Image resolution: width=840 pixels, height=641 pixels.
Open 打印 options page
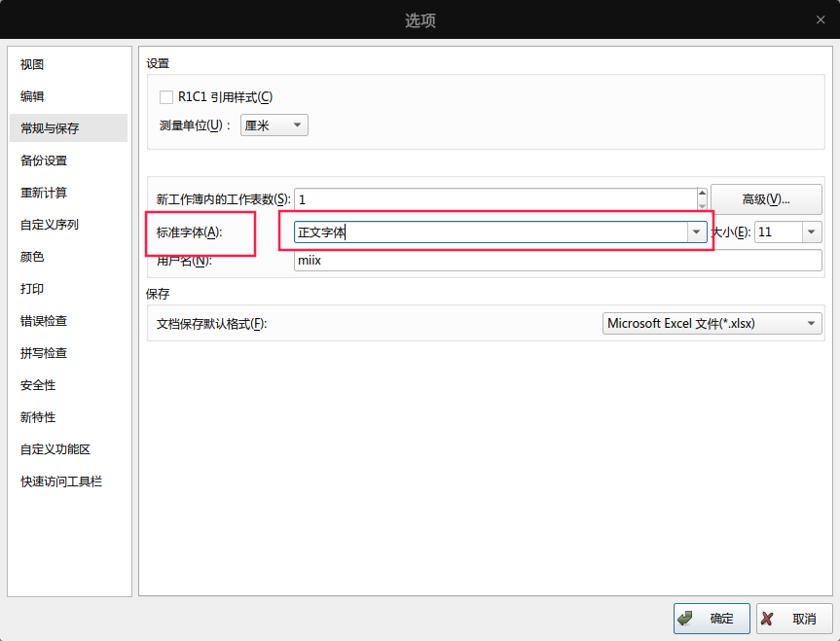pos(32,289)
